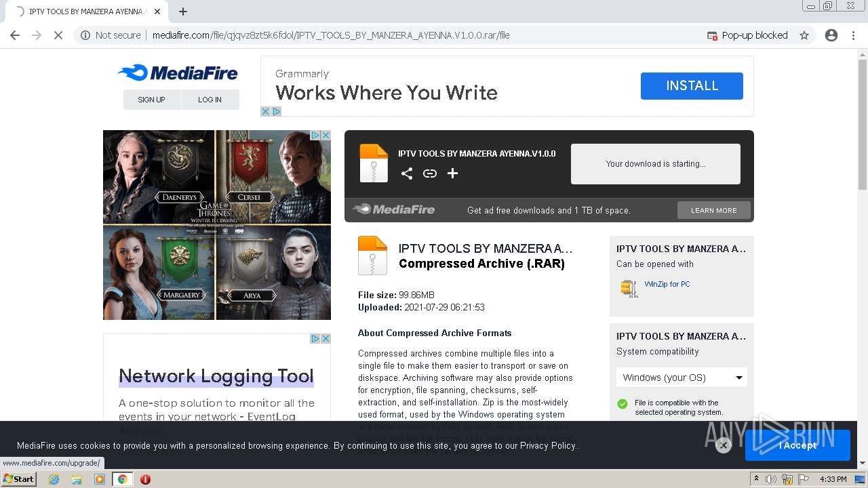This screenshot has height=488, width=868.
Task: Open media player taskbar icon
Action: [x=100, y=479]
